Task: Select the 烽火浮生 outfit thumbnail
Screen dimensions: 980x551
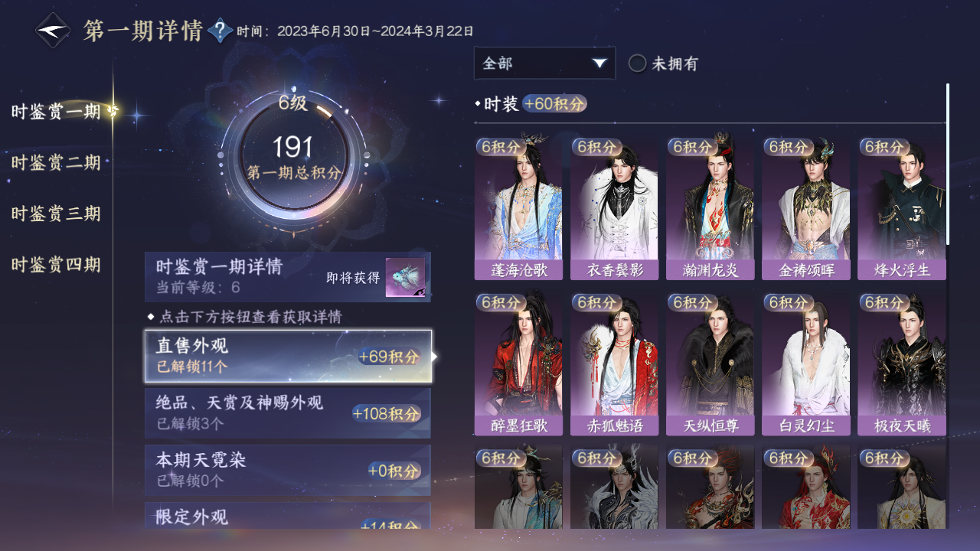Action: 901,209
